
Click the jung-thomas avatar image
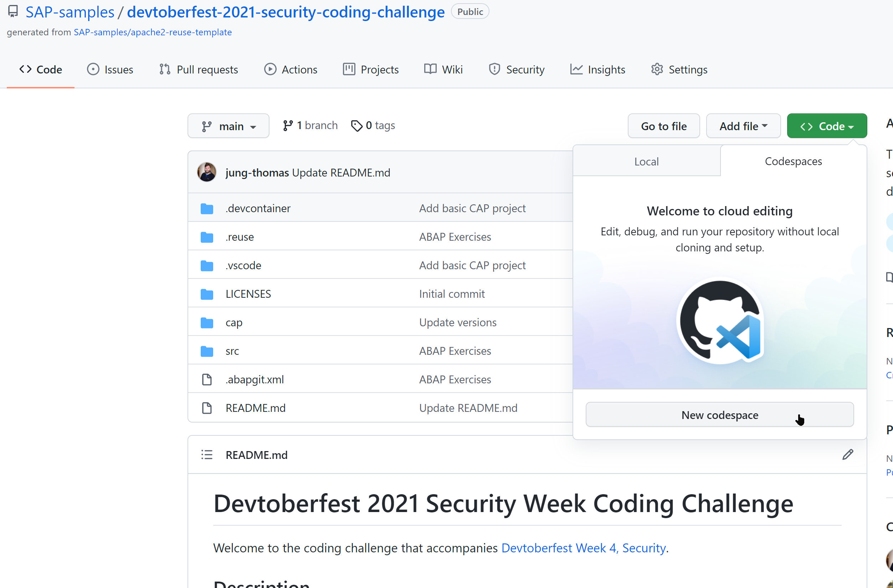click(x=207, y=172)
